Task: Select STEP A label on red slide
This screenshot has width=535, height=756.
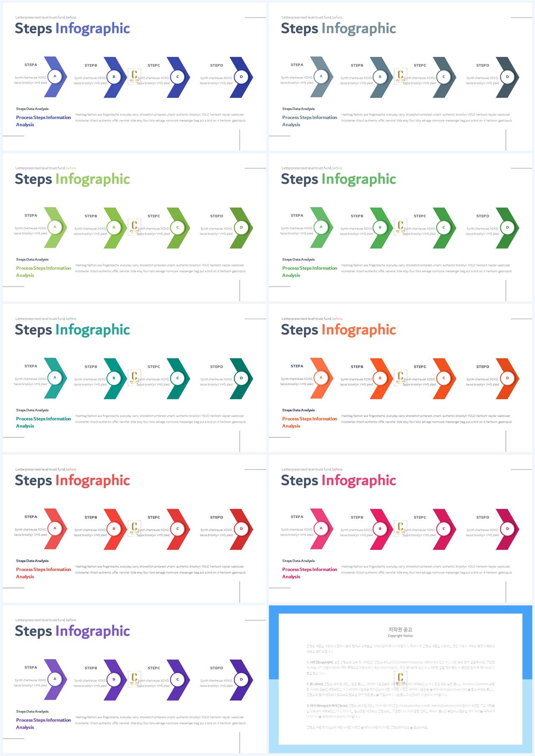Action: tap(31, 517)
